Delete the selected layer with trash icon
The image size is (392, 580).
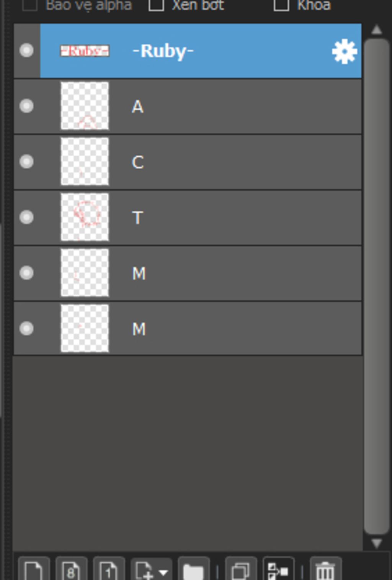(325, 569)
